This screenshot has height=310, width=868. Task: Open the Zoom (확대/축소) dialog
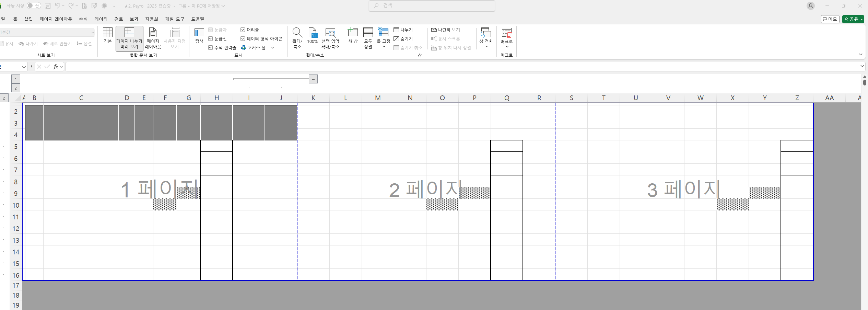(x=297, y=38)
